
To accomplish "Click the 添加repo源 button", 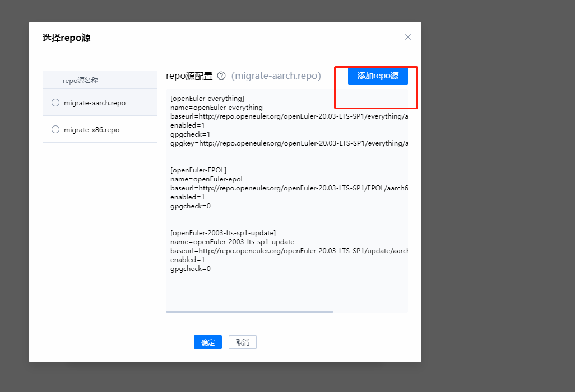I will (378, 76).
